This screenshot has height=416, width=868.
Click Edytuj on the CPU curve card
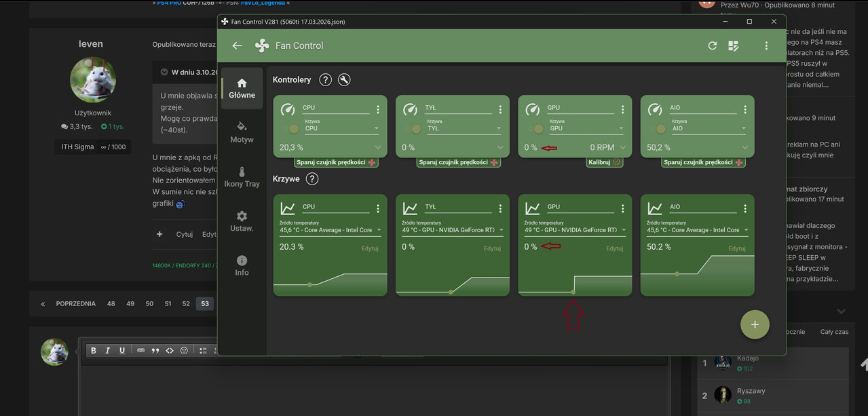click(x=370, y=248)
